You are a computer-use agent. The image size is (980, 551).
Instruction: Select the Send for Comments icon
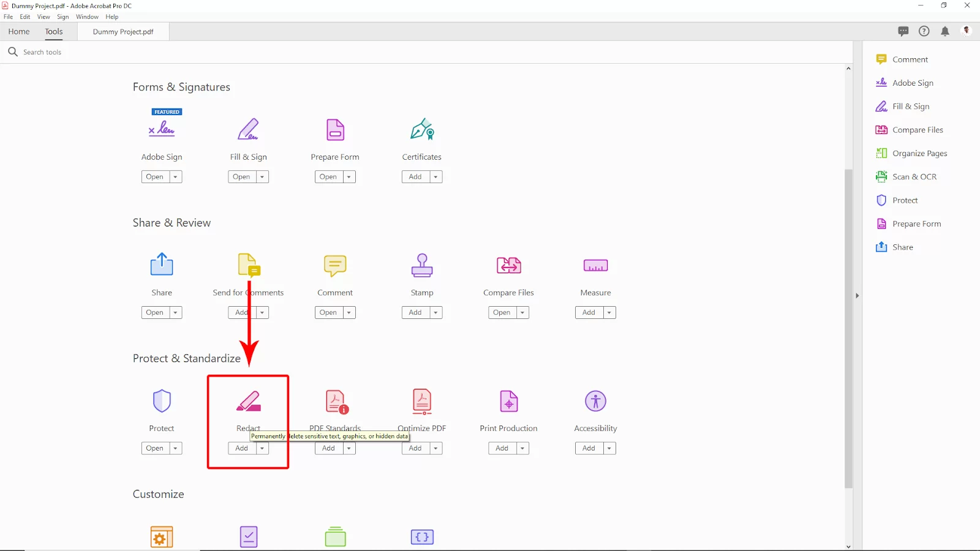[249, 265]
